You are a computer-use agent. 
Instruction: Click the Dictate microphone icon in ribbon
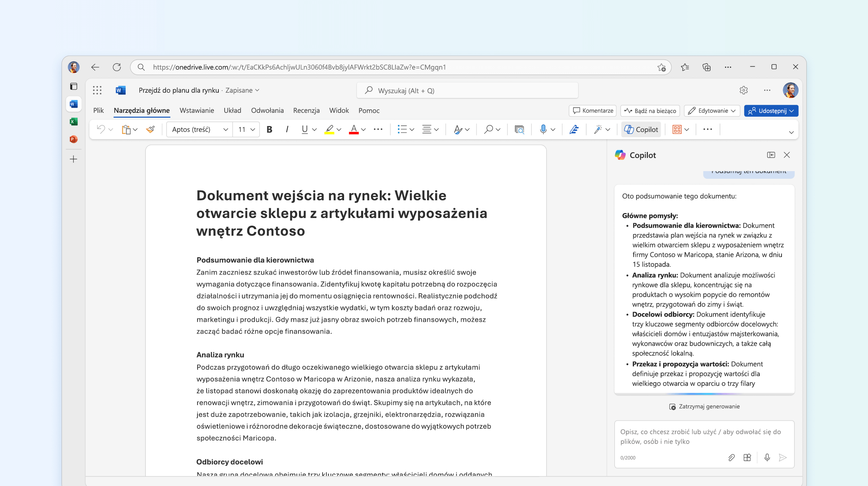(543, 129)
